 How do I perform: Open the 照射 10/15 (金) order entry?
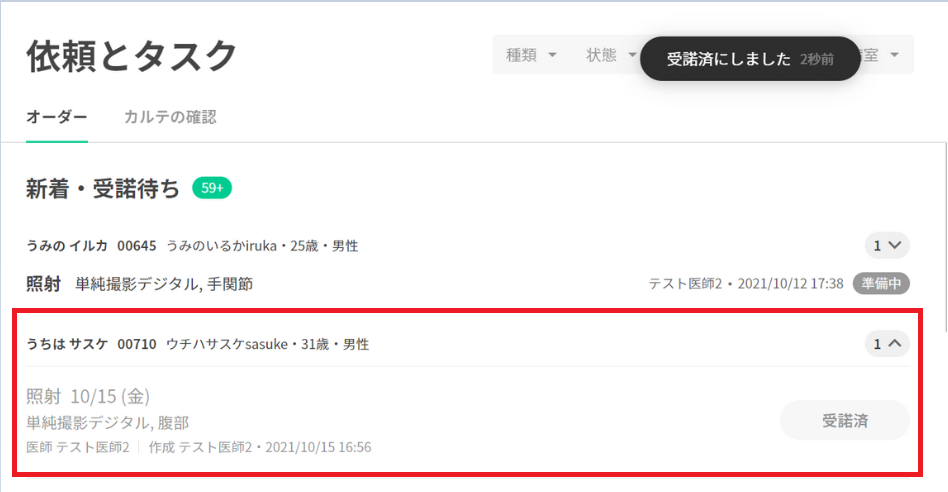(x=88, y=397)
